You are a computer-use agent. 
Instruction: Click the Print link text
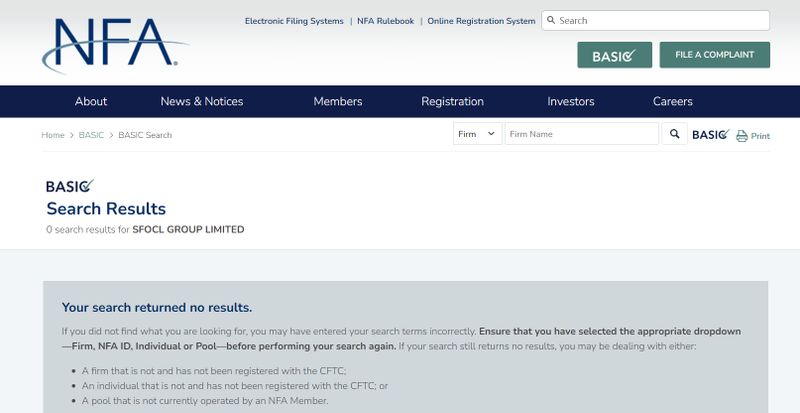click(x=760, y=136)
